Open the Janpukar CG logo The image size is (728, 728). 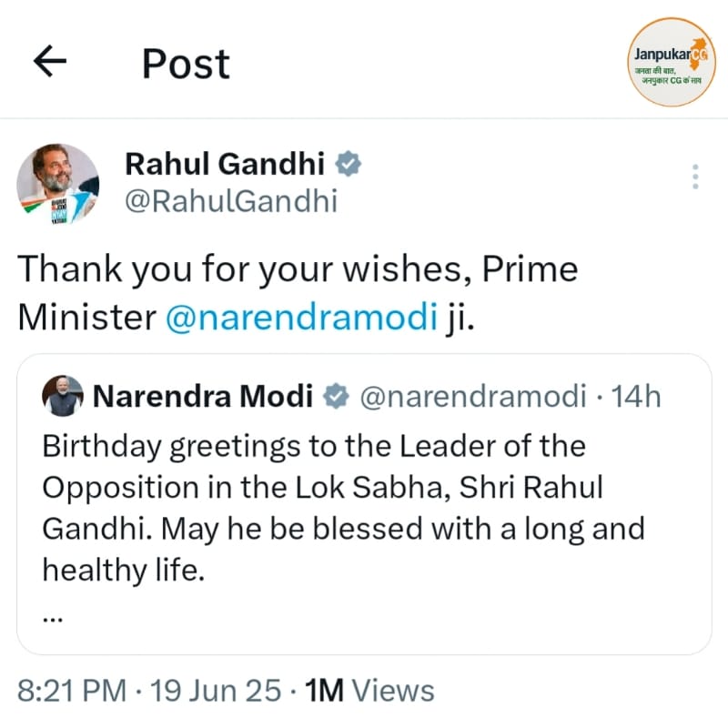coord(672,62)
